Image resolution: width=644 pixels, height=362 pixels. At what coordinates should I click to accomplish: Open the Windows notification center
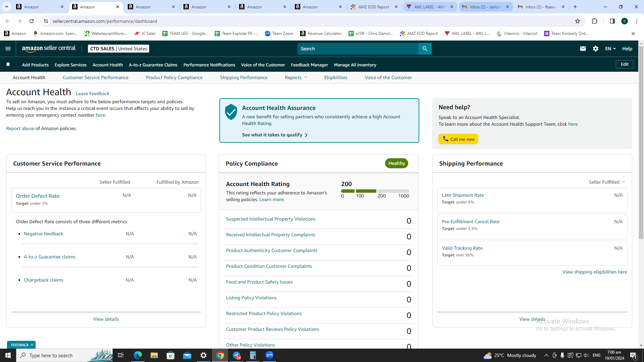[634, 355]
